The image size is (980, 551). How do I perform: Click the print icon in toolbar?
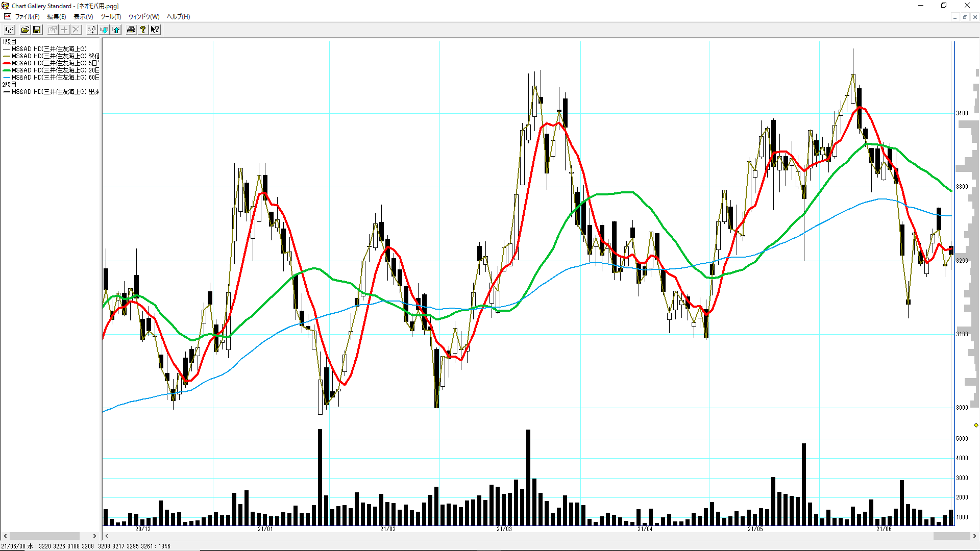131,30
